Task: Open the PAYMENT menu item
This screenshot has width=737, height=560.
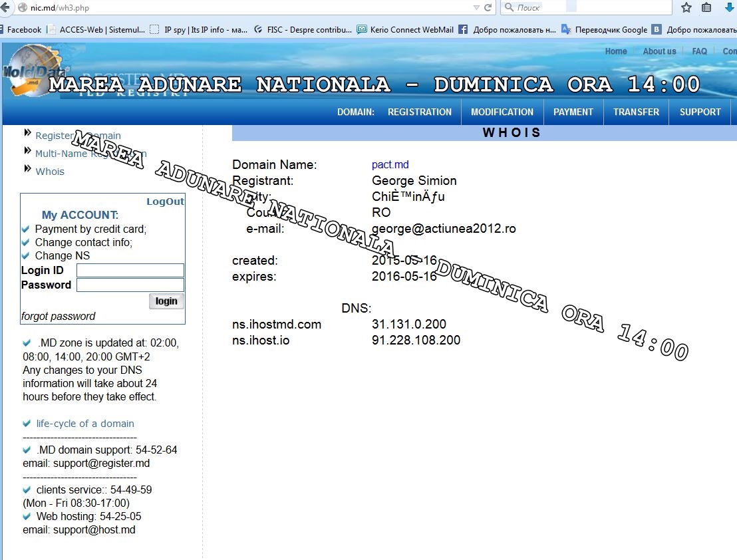Action: point(573,112)
